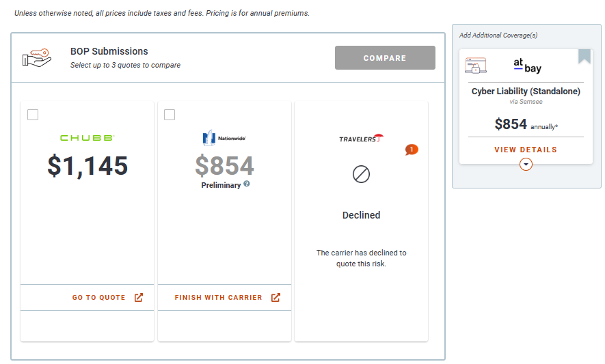
Task: Click the bookmark ribbon on the Cyber card
Action: pos(584,56)
